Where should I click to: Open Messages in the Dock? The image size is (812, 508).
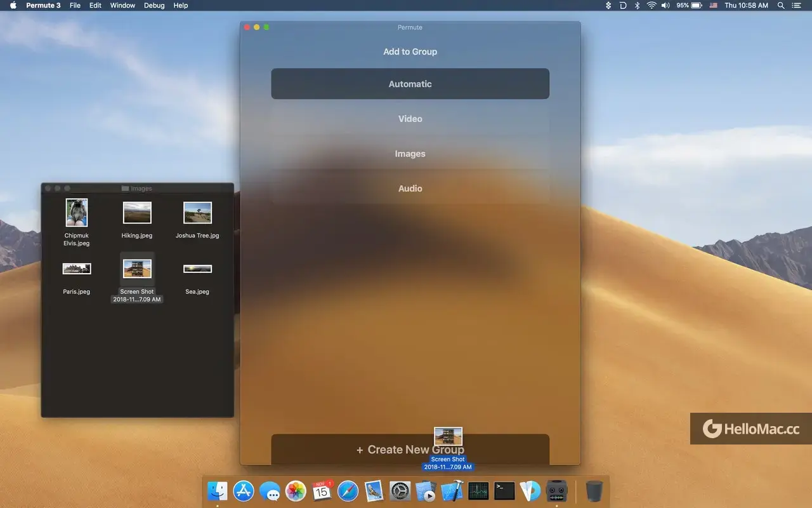[270, 491]
